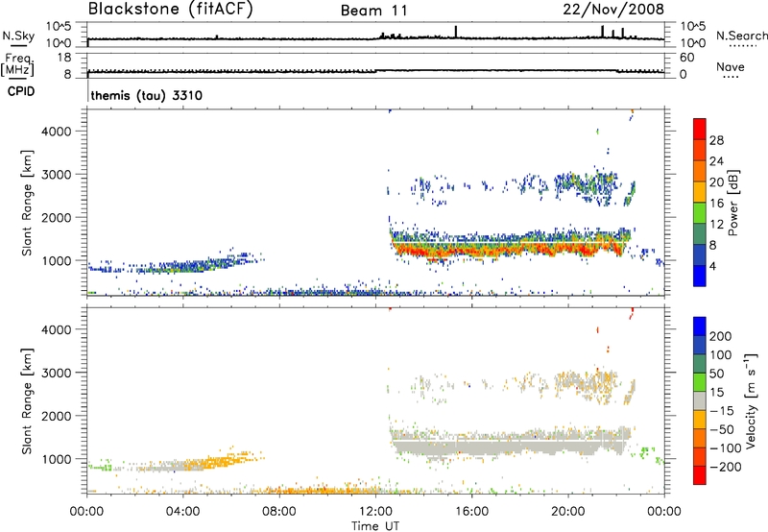Click the '200' velocity colorbar value
Screen dimensions: 768x532
tap(721, 336)
